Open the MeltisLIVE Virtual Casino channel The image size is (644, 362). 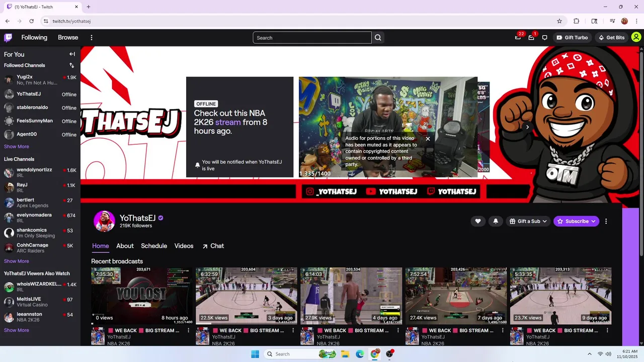click(x=40, y=302)
